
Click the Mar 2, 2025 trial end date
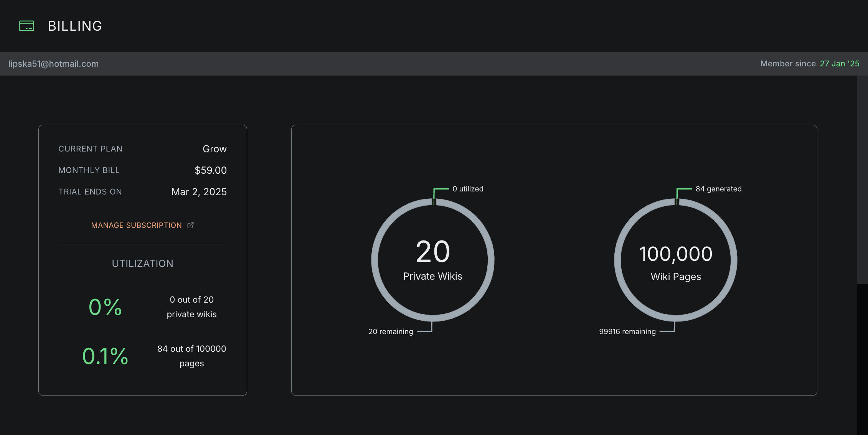pos(199,192)
